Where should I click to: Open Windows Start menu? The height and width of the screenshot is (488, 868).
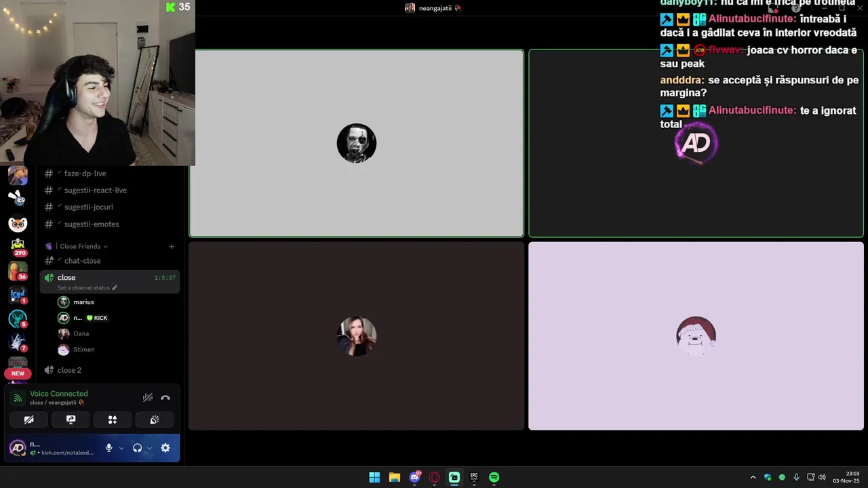374,477
